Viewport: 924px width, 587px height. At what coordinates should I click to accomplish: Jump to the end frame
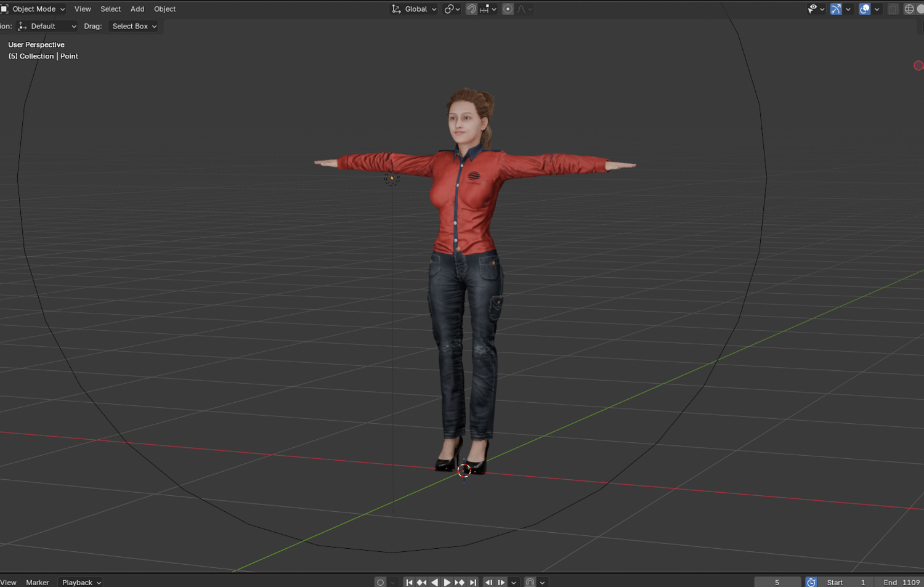coord(472,582)
